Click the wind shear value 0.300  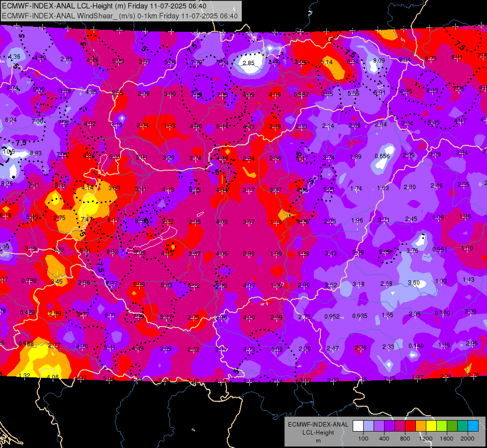[x=442, y=313]
